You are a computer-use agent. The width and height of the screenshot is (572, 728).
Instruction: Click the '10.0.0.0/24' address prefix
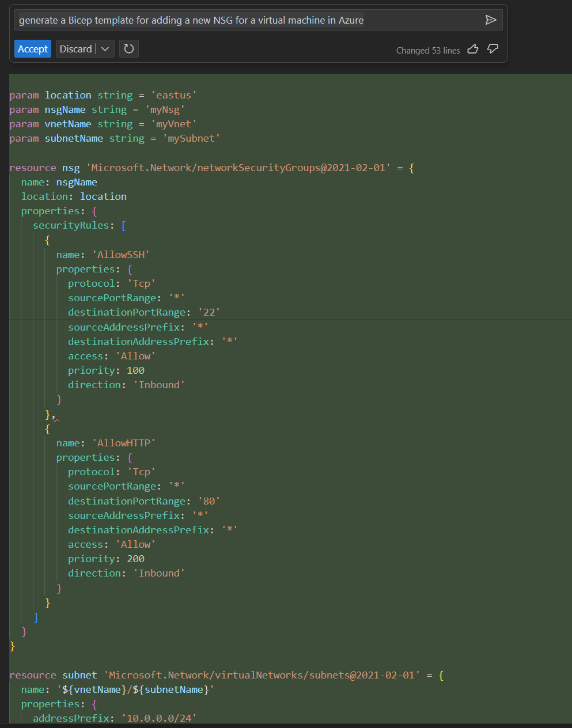coord(159,718)
